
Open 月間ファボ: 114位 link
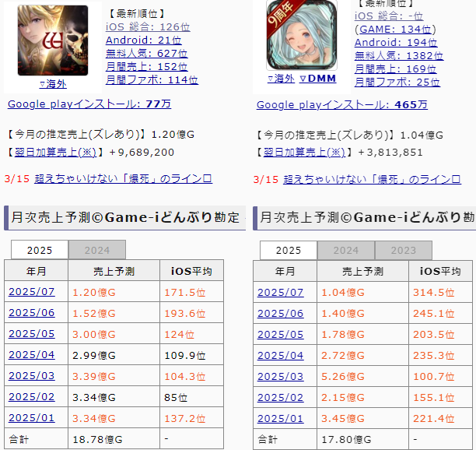click(x=152, y=80)
